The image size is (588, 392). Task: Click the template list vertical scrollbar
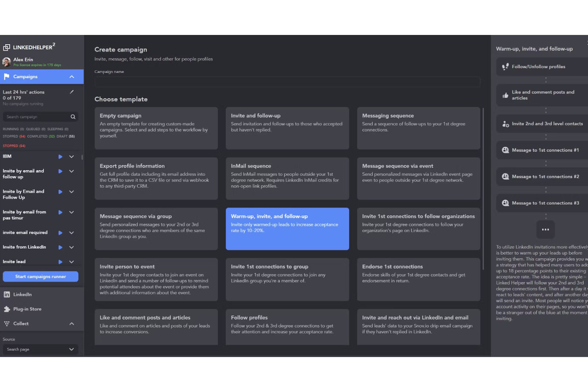click(483, 189)
